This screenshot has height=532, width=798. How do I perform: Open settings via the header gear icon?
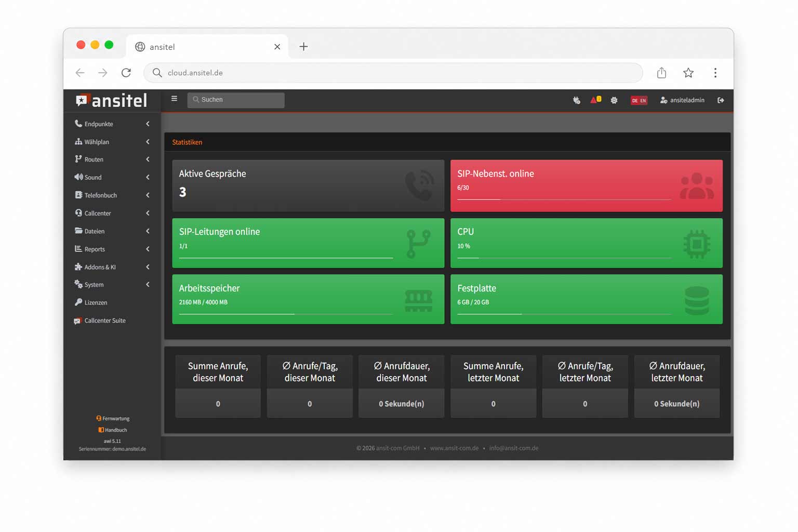click(x=614, y=100)
